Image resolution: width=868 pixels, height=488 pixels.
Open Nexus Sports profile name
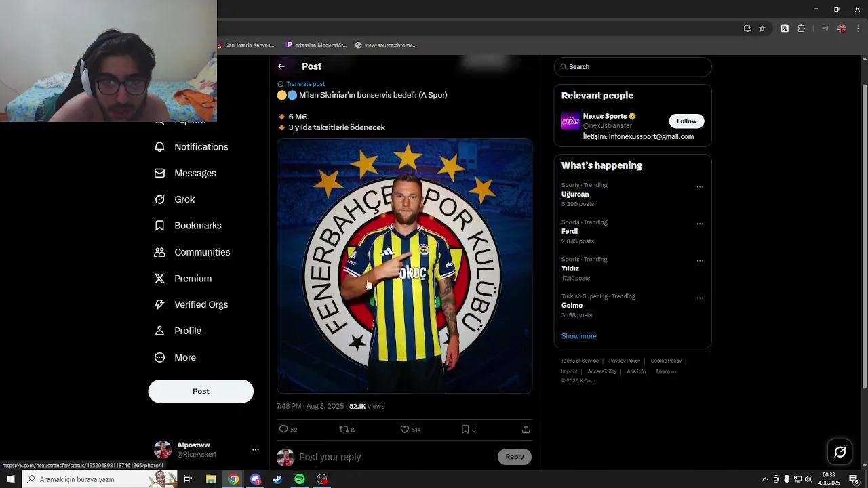tap(605, 116)
